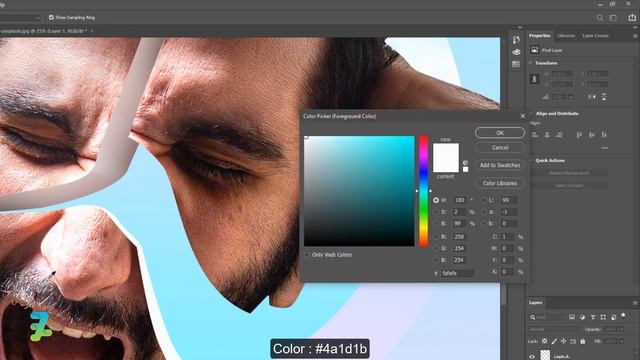Switch to the Properties tab
The height and width of the screenshot is (360, 640).
[539, 36]
